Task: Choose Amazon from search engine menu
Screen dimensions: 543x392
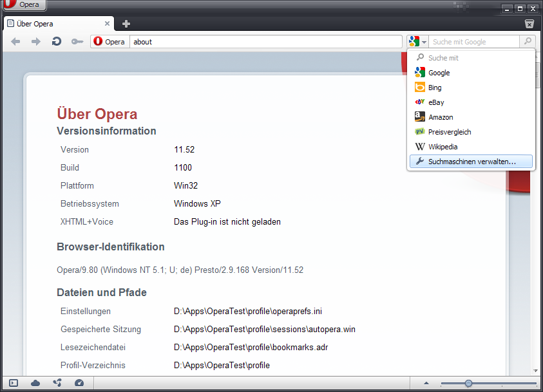Action: pyautogui.click(x=471, y=117)
